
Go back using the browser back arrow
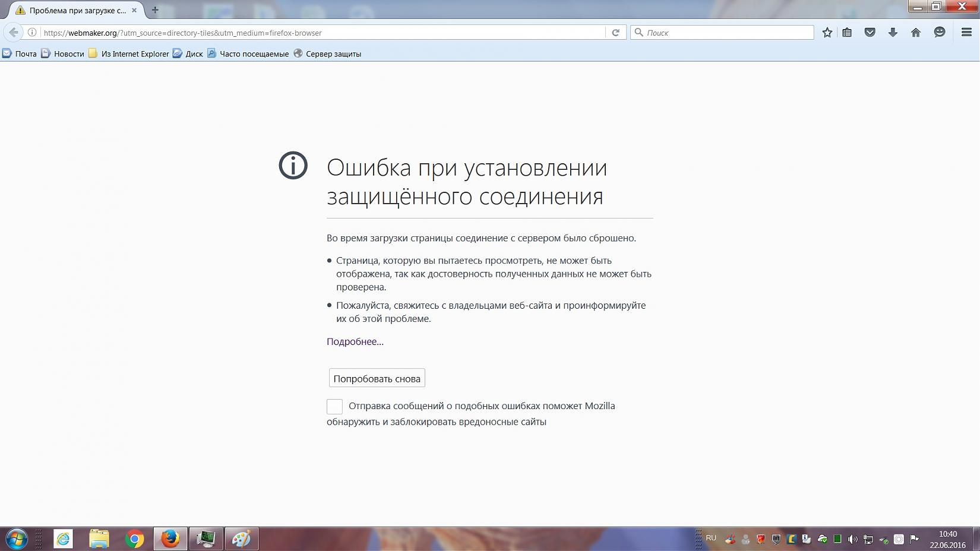coord(13,33)
